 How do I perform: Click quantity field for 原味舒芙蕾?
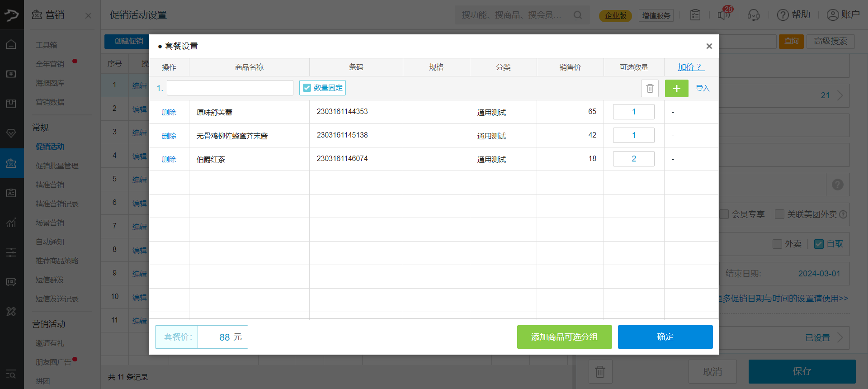(634, 112)
